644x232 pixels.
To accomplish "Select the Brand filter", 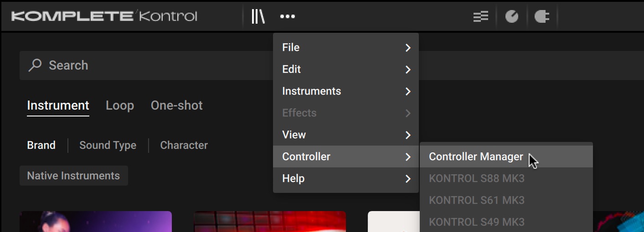I will coord(41,145).
